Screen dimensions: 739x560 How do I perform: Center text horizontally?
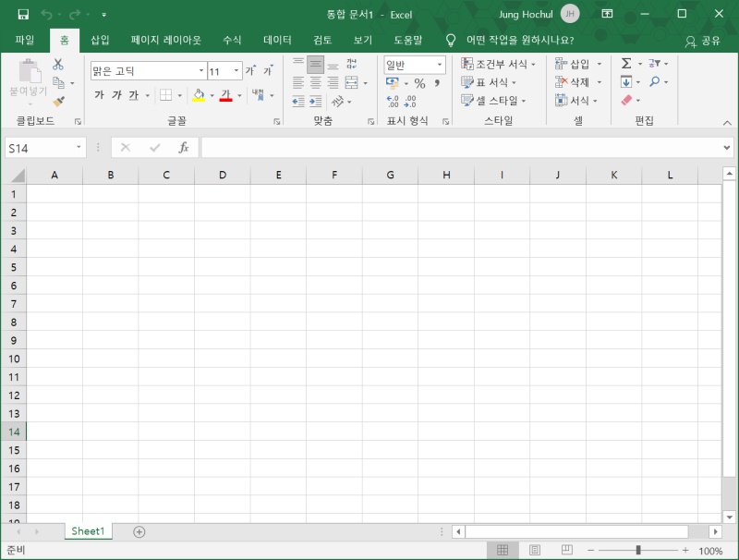click(x=315, y=82)
